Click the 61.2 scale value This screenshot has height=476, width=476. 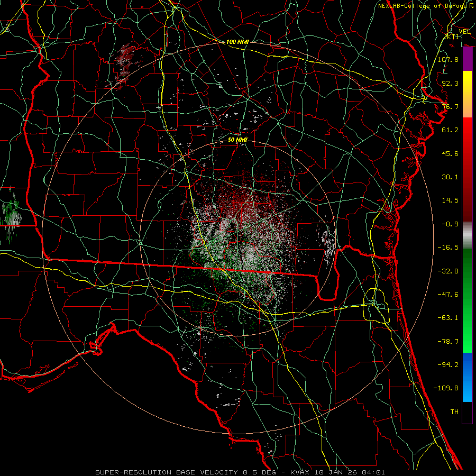(450, 130)
